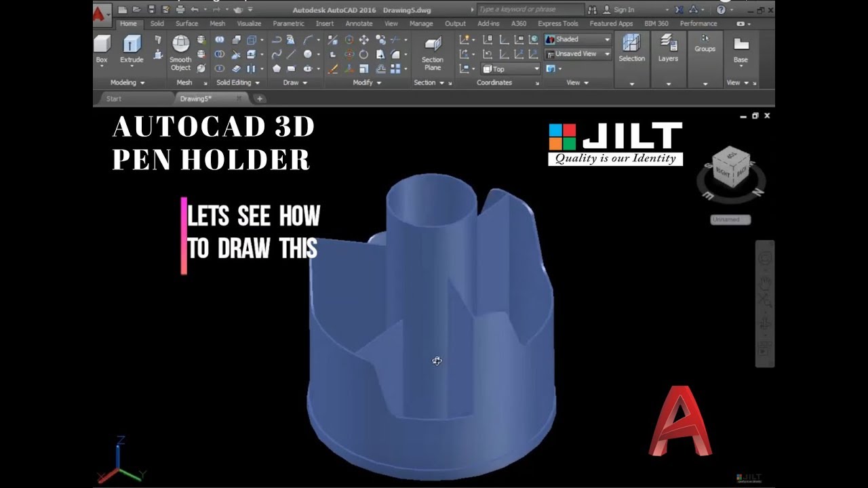Open the Express Tools ribbon tab
Image resolution: width=868 pixels, height=488 pixels.
(x=558, y=24)
